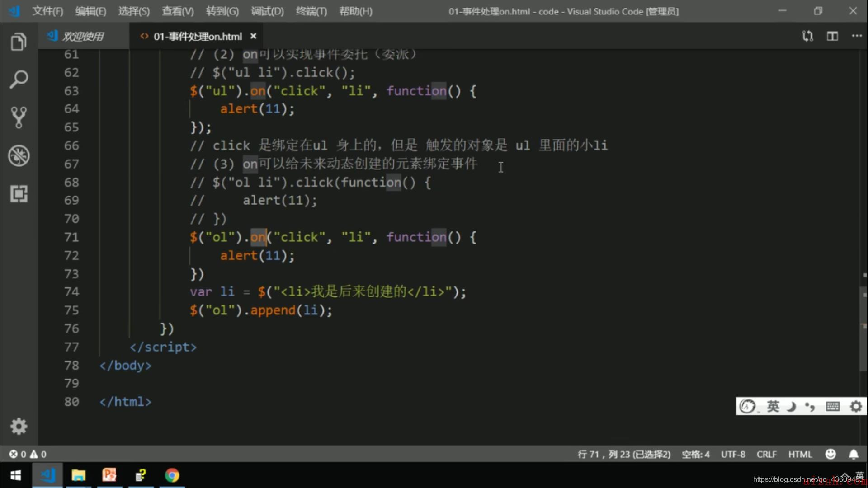Open PowerPoint from the taskbar

(x=109, y=475)
